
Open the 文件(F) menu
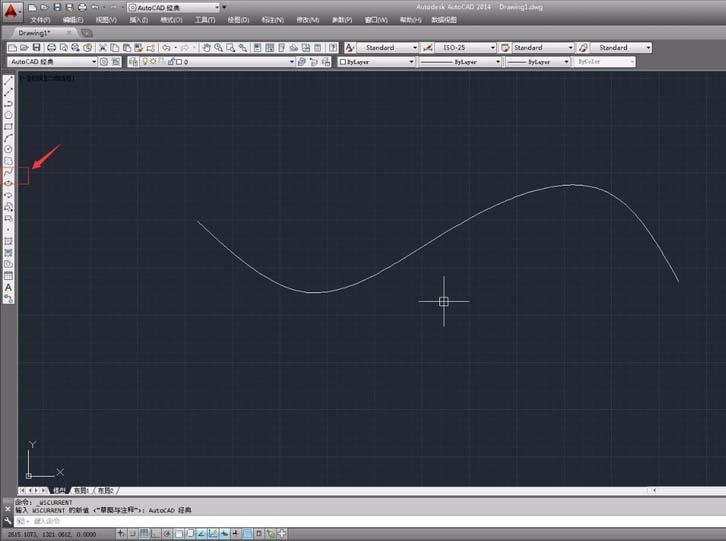40,20
